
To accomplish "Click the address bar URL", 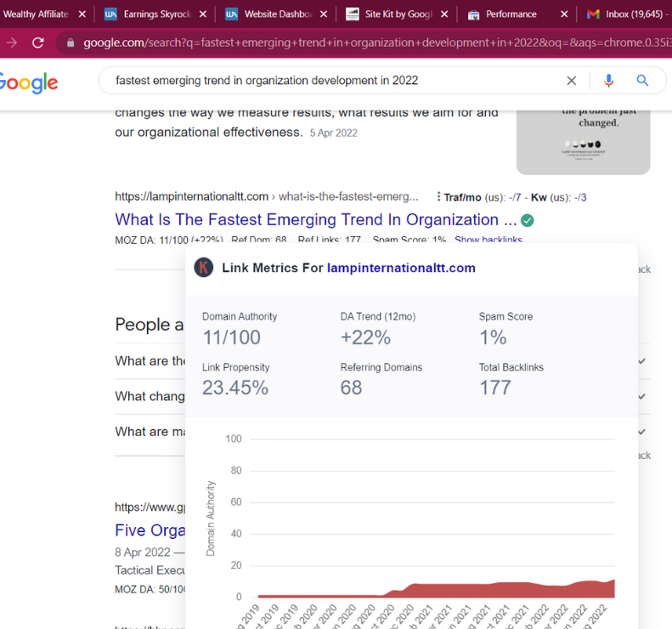I will (x=377, y=42).
